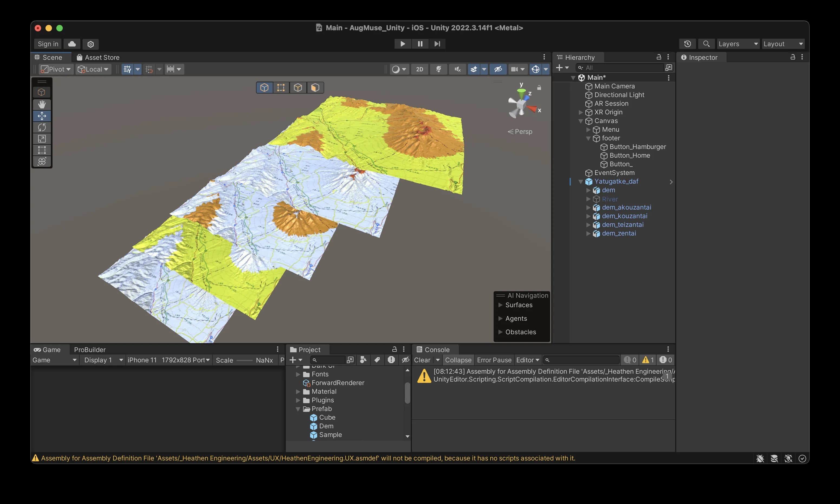Image resolution: width=840 pixels, height=504 pixels.
Task: Switch to the ProBuilder tab
Action: 90,349
